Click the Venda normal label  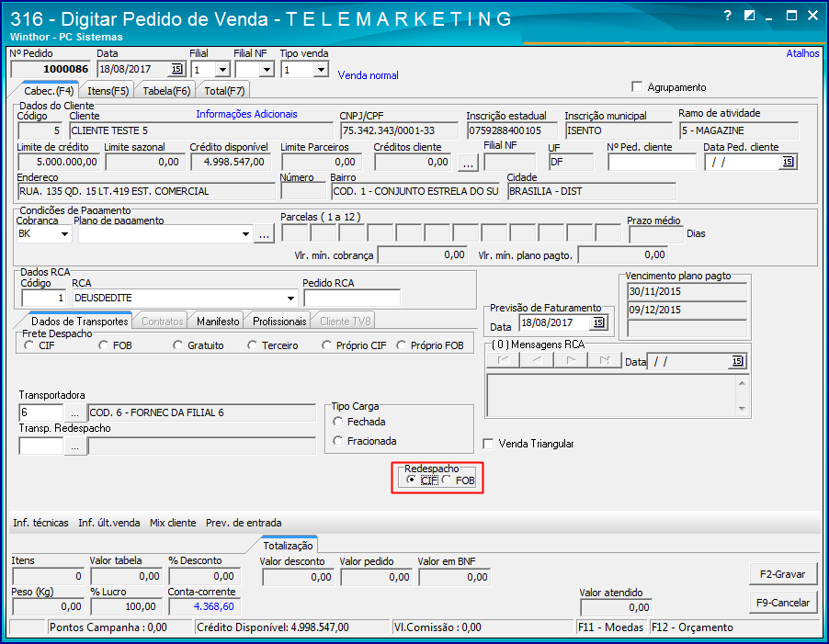(368, 75)
